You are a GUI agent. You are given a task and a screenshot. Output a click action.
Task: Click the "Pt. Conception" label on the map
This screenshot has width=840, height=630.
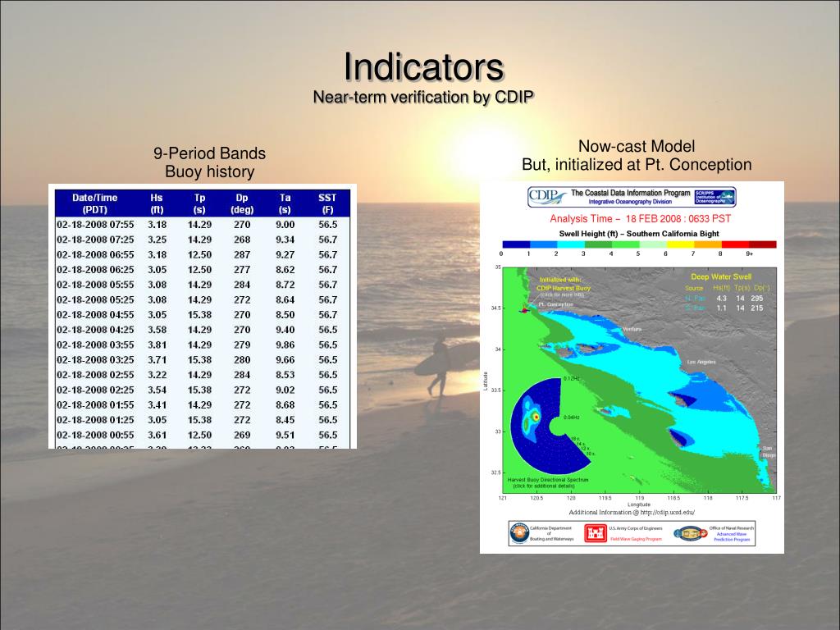(x=555, y=304)
